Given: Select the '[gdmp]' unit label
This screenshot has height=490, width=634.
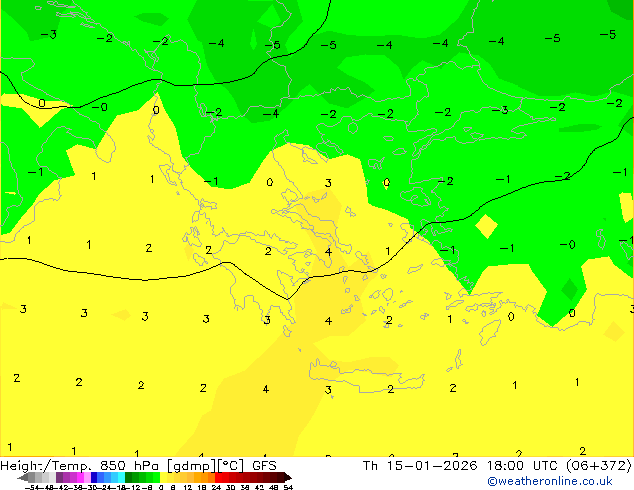Looking at the screenshot, I should point(190,466).
